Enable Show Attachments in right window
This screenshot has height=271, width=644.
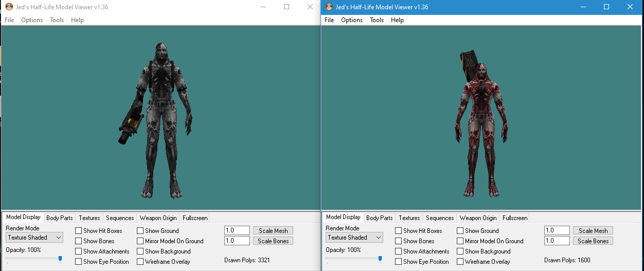(x=399, y=251)
